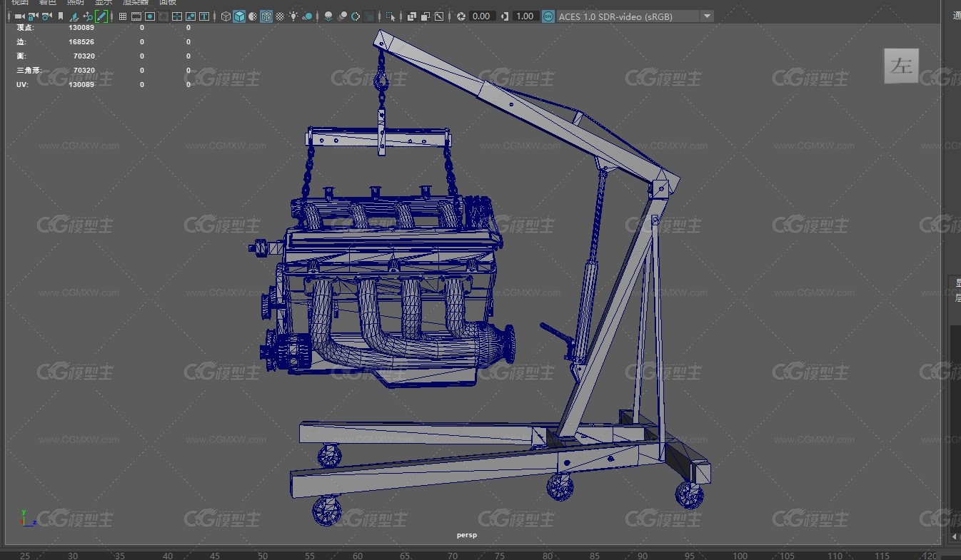This screenshot has width=961, height=560.
Task: Jump to frame 90 on time slider
Action: click(x=643, y=556)
